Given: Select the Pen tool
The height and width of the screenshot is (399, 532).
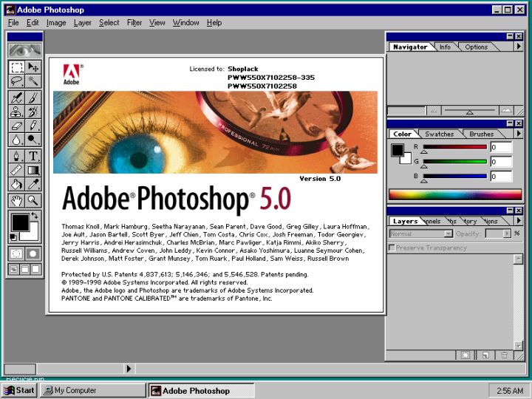Looking at the screenshot, I should [16, 156].
